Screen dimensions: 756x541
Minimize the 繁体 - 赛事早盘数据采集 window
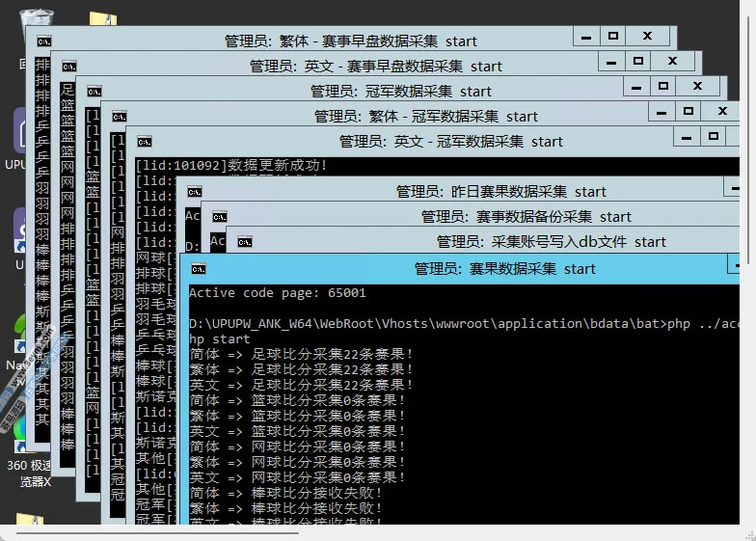585,37
